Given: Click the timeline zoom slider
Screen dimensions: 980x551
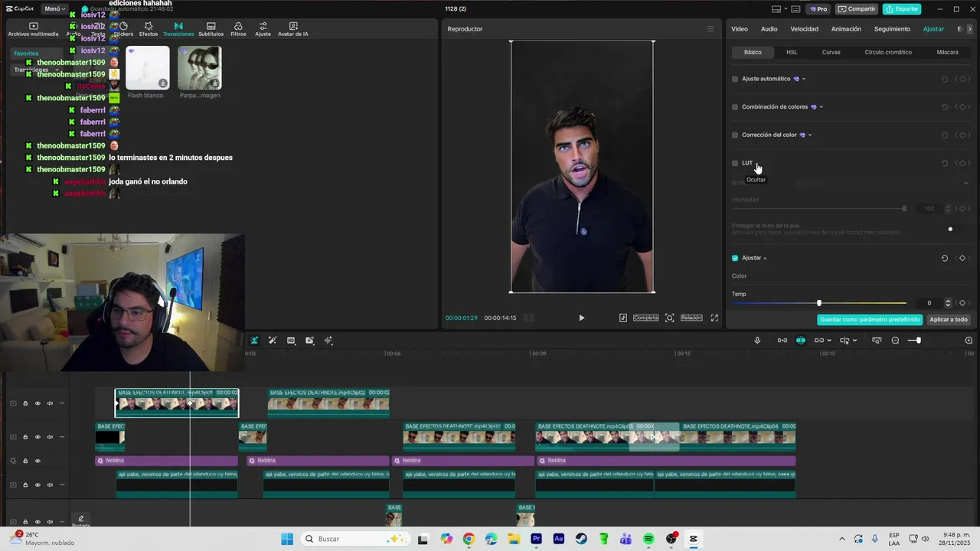Looking at the screenshot, I should 914,341.
